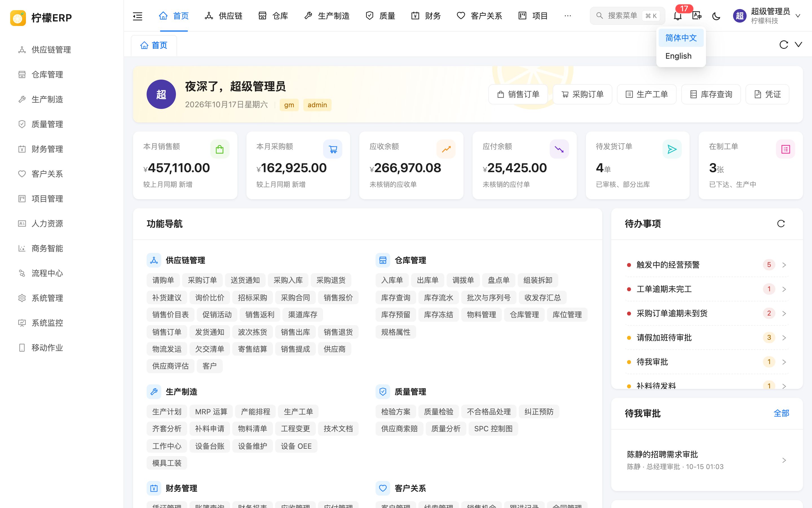Click the 移动作业 phone icon
Viewport: 812px width, 508px height.
22,348
